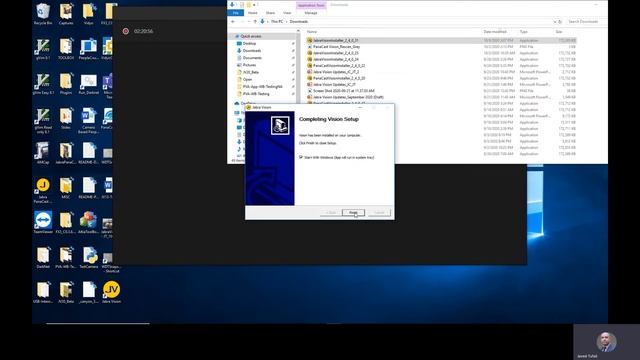Click the Cancel button in Vision Setup
The height and width of the screenshot is (360, 640).
point(379,213)
